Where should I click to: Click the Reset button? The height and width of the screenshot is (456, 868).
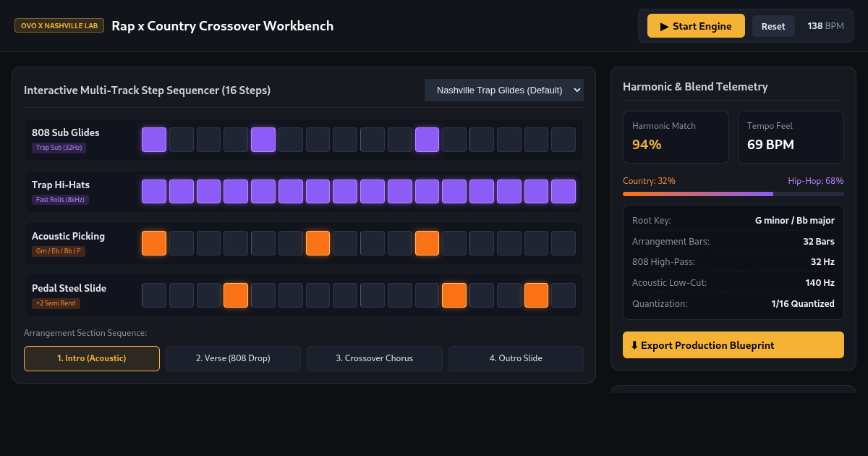point(773,26)
